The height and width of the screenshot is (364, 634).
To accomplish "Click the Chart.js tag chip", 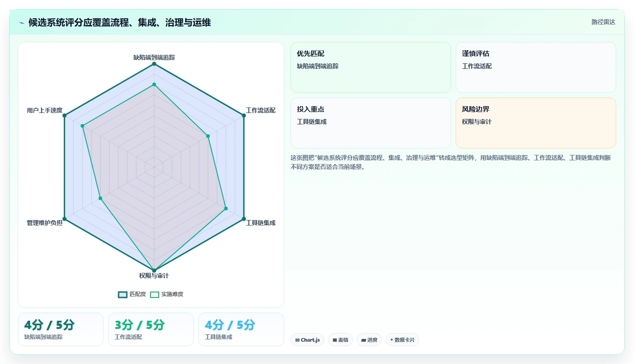I will (307, 340).
